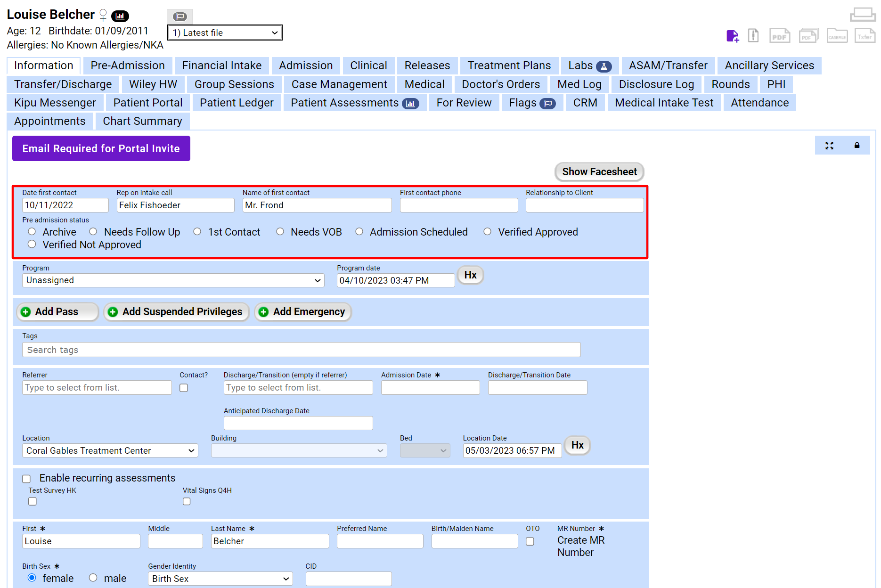881x588 pixels.
Task: Open the Location dropdown for Coral Gables
Action: click(110, 450)
